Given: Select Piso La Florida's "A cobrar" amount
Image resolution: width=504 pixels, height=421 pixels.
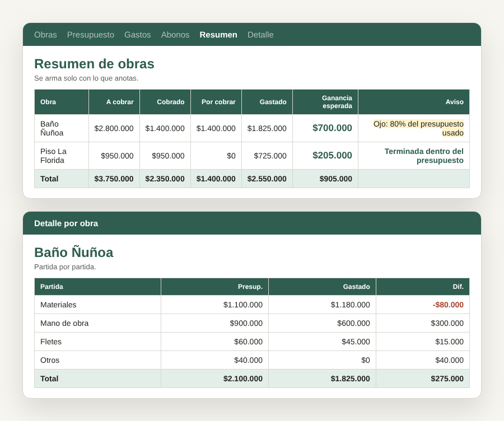Looking at the screenshot, I should pyautogui.click(x=117, y=156).
